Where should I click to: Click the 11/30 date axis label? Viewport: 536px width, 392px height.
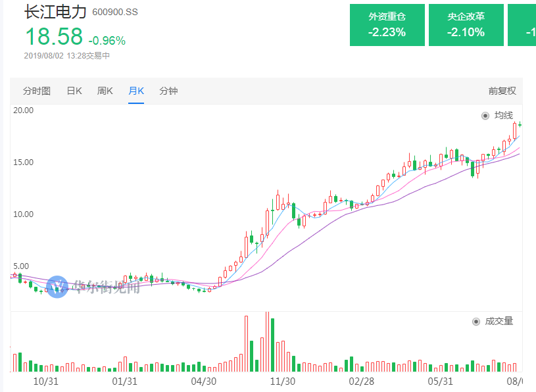click(283, 381)
